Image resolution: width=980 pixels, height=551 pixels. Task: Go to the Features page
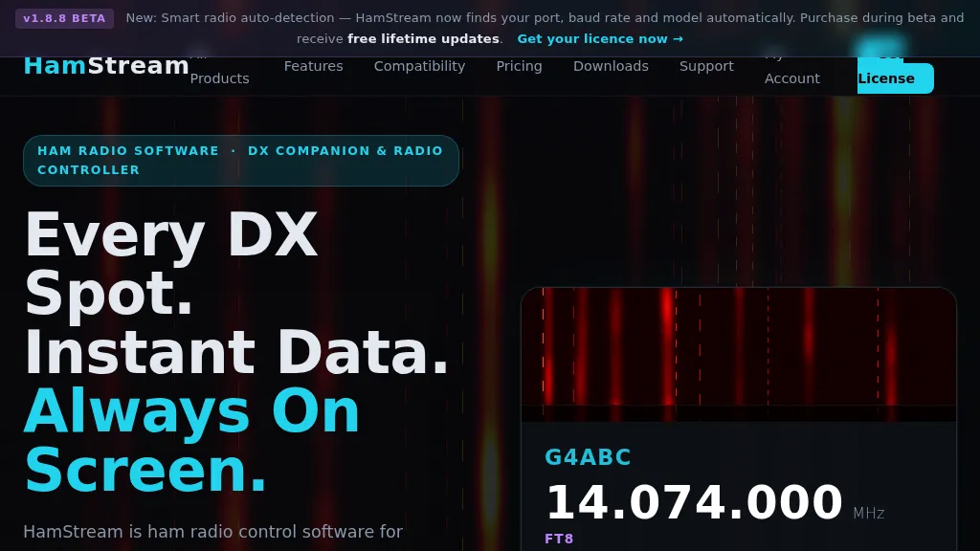click(x=313, y=66)
